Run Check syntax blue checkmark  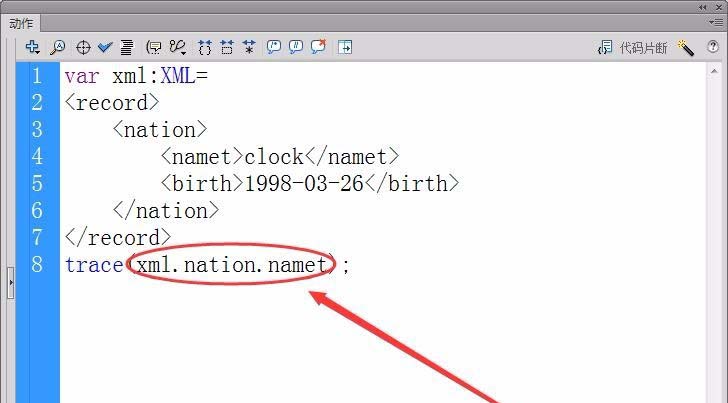[105, 47]
